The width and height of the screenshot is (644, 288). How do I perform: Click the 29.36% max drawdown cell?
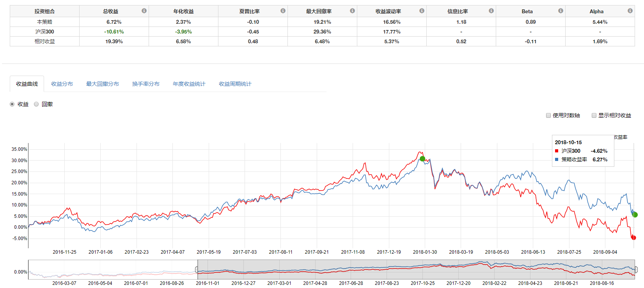(x=322, y=32)
